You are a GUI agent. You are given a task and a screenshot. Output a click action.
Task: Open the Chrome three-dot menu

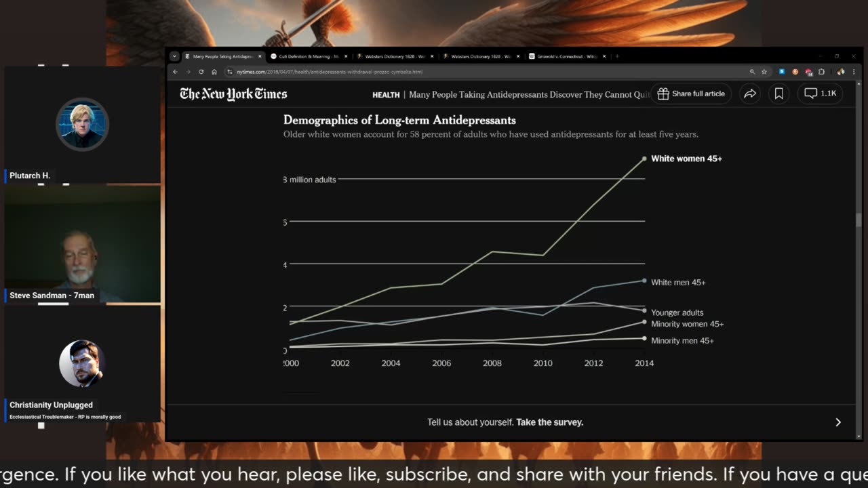tap(853, 71)
